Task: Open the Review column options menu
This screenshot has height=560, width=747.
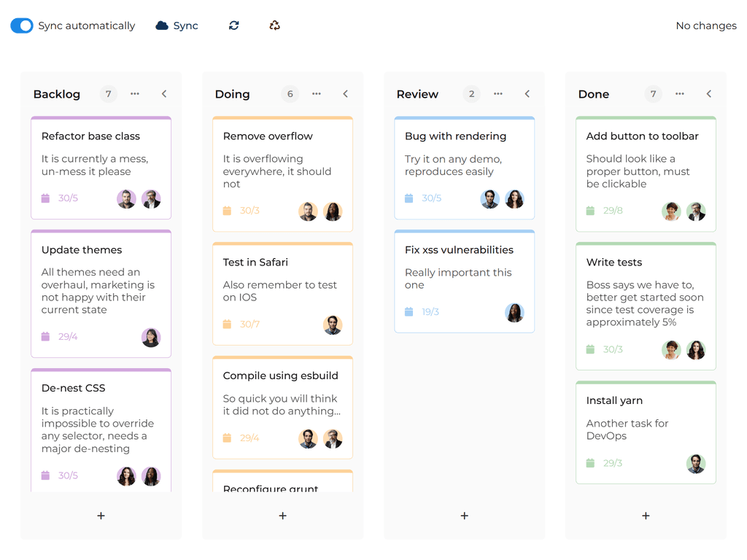Action: pyautogui.click(x=498, y=94)
